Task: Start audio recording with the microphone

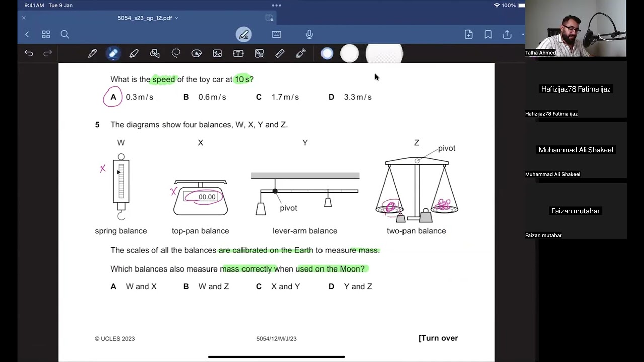Action: point(309,34)
